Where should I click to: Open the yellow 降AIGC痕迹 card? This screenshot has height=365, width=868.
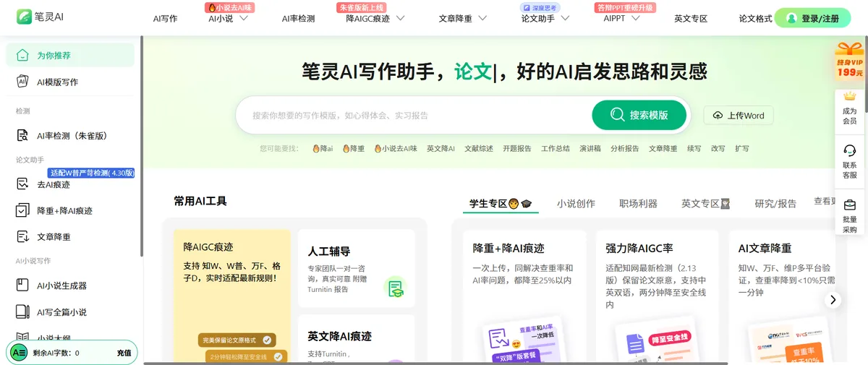[231, 296]
